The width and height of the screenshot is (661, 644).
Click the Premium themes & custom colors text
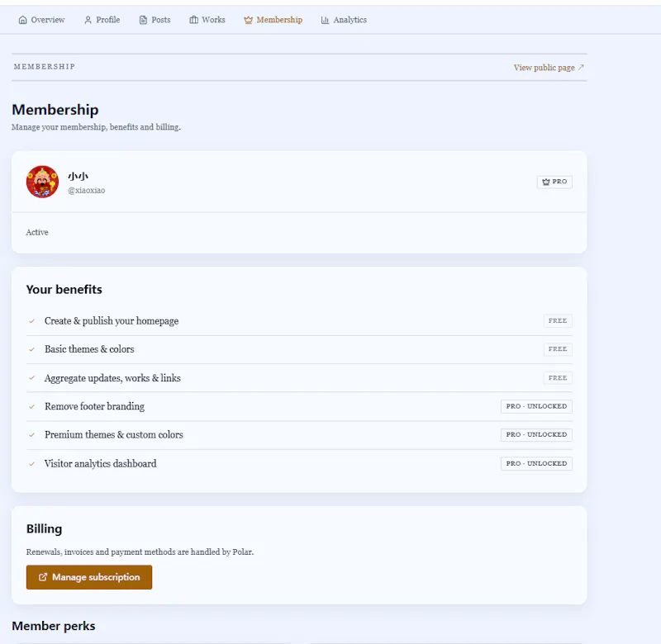tap(114, 434)
